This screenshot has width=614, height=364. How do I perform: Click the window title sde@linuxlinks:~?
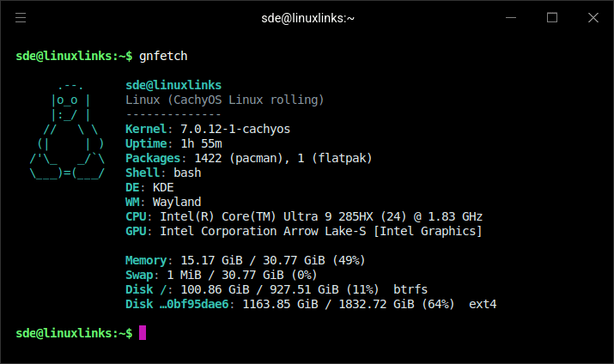[x=307, y=18]
